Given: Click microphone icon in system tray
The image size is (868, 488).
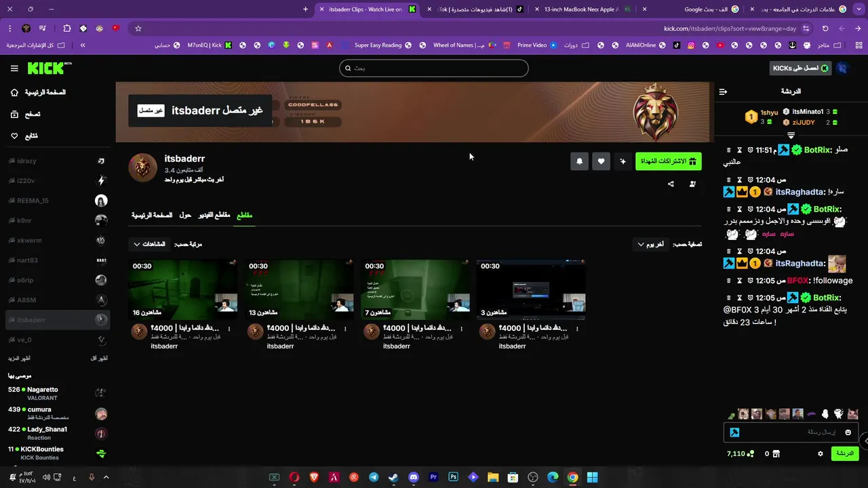Looking at the screenshot, I should tap(92, 477).
